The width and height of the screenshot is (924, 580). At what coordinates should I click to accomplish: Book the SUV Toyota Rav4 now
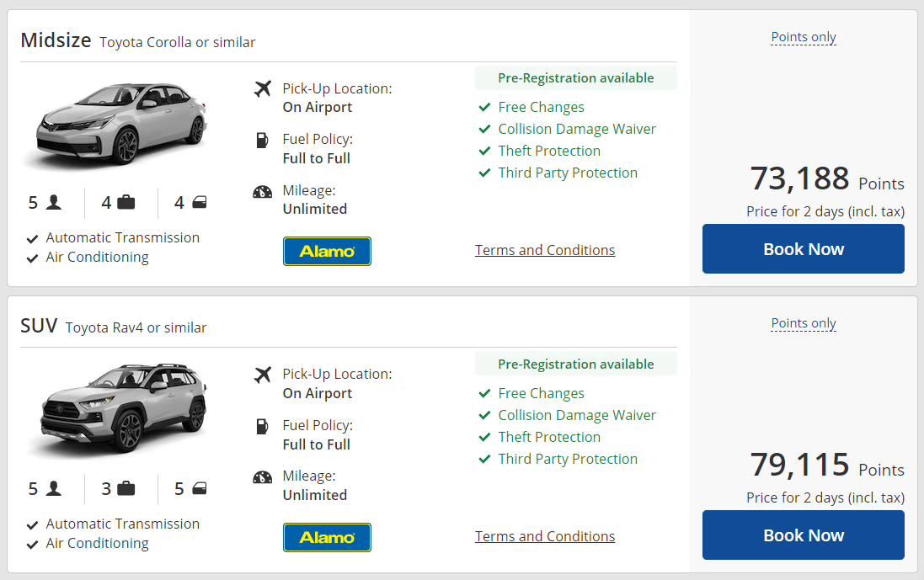click(803, 535)
